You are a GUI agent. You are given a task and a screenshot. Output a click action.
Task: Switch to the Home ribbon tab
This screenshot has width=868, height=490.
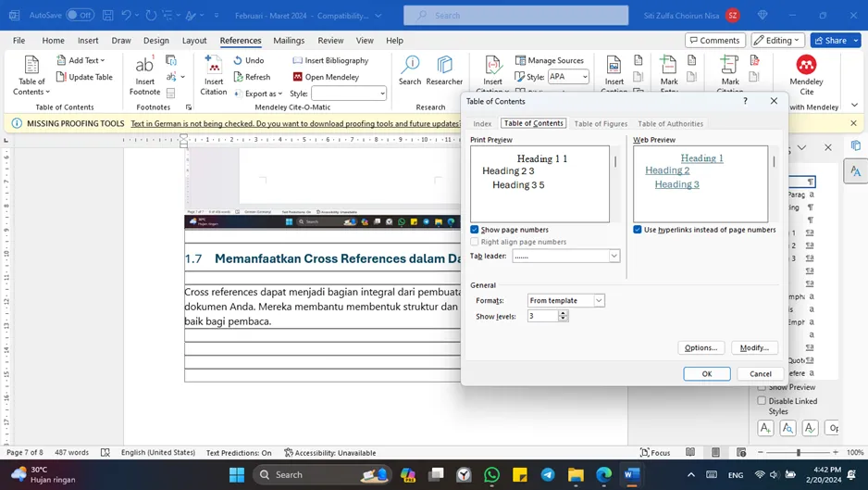pos(53,41)
